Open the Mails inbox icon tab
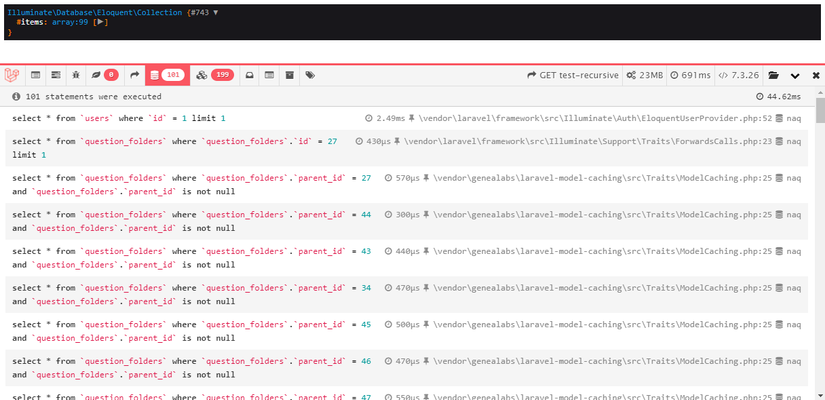 coord(250,75)
